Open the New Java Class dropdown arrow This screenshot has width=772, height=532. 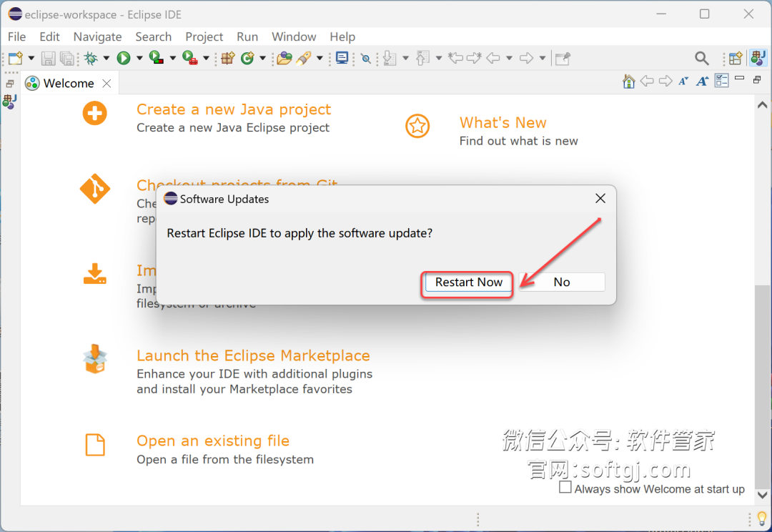[262, 58]
